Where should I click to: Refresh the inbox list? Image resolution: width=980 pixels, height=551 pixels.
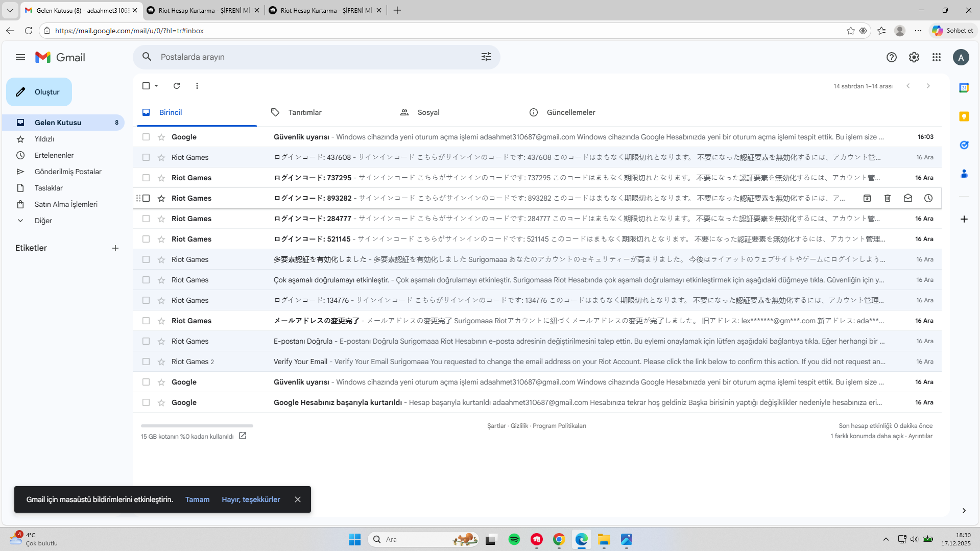(177, 86)
